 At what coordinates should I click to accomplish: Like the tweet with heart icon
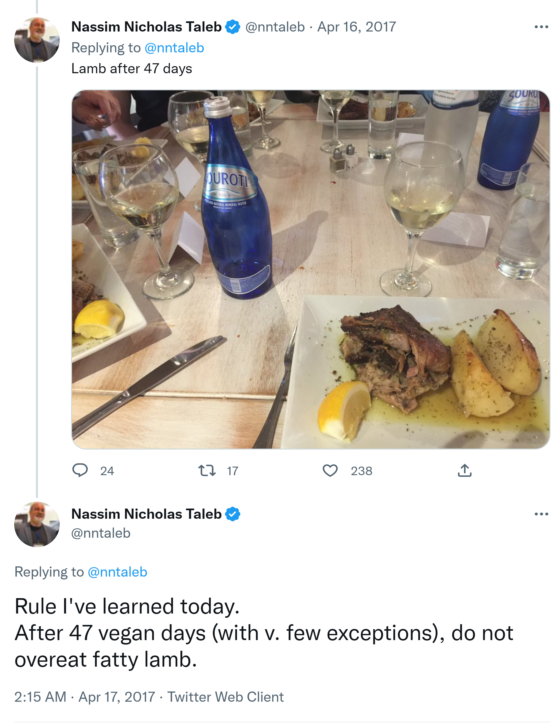pos(330,470)
